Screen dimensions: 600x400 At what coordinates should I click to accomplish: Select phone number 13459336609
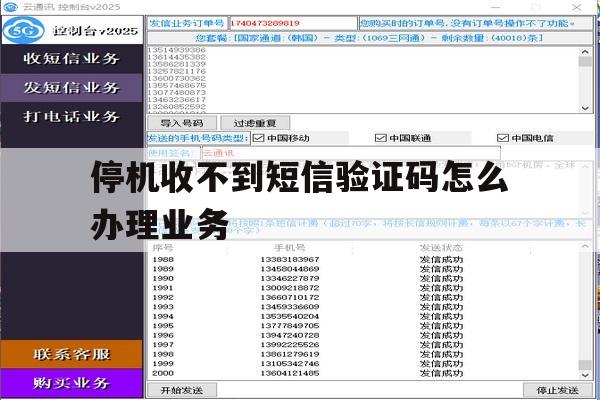point(290,307)
